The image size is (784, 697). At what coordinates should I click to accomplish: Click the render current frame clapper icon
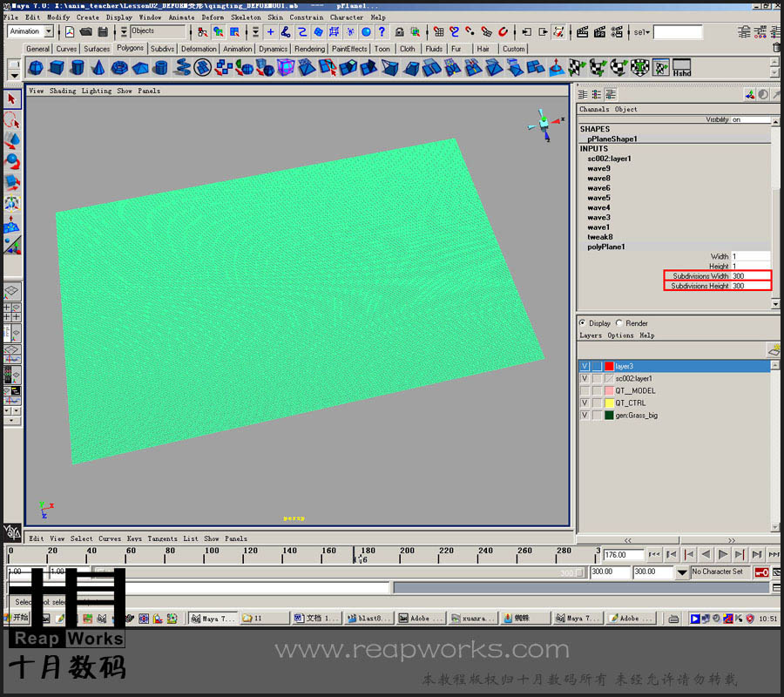[583, 32]
